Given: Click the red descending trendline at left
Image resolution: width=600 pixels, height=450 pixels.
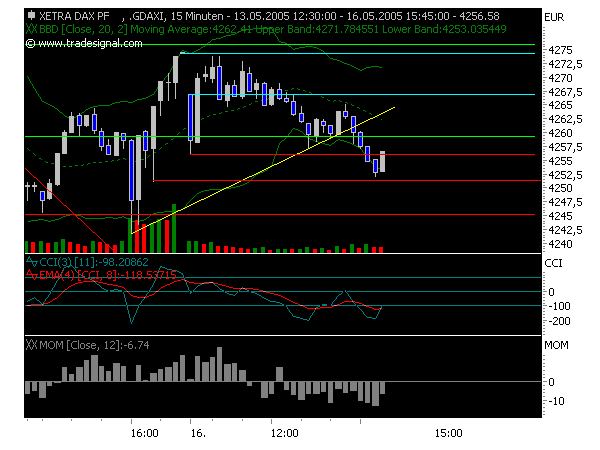Looking at the screenshot, I should tap(69, 209).
